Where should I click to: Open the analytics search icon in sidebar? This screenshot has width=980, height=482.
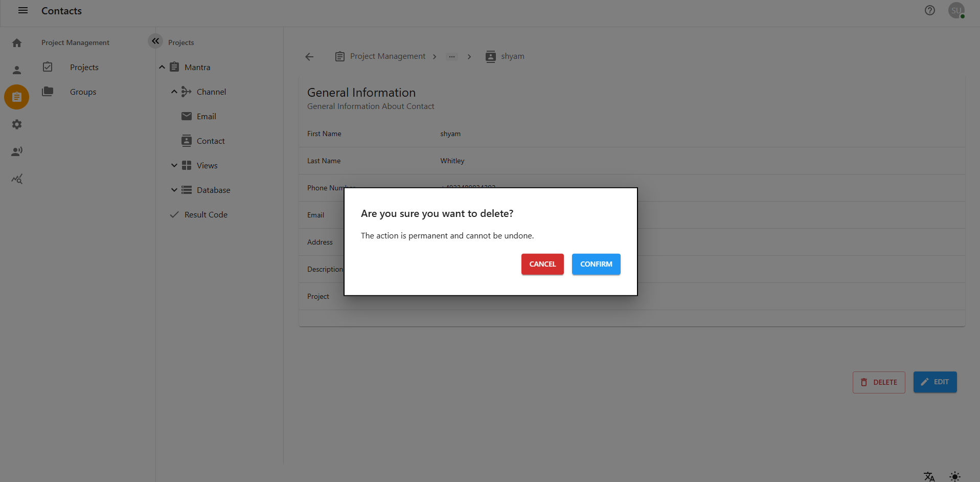(x=17, y=179)
